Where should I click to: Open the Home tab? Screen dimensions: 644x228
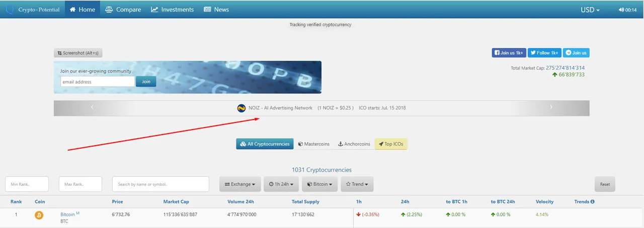(83, 9)
